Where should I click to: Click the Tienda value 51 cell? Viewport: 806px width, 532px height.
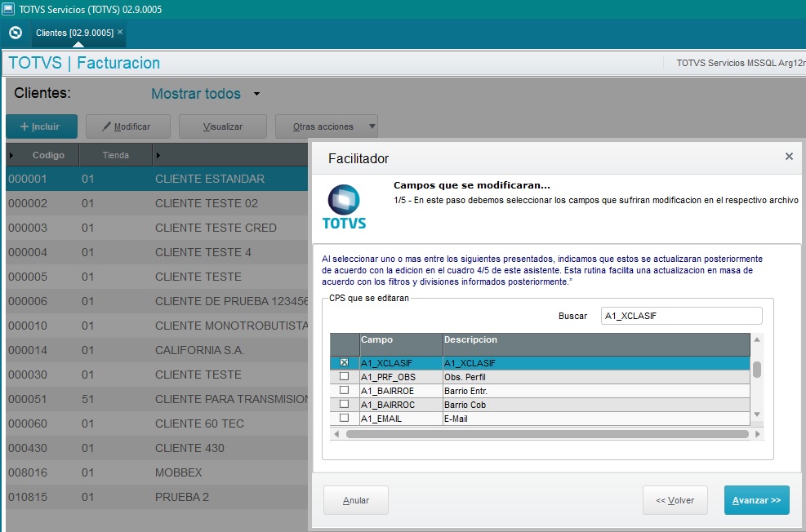pos(88,399)
